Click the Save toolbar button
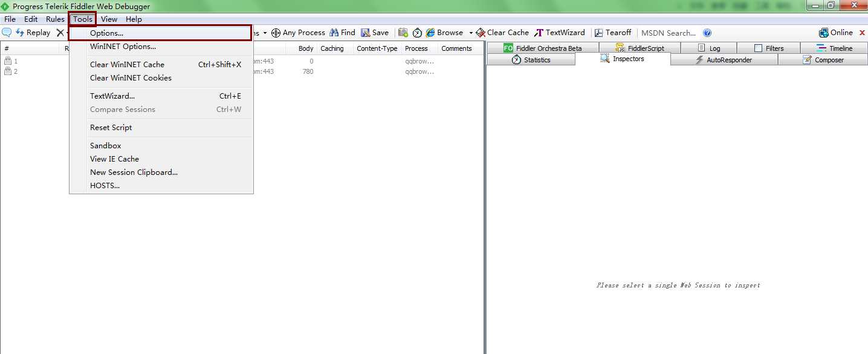The width and height of the screenshot is (868, 354). point(375,33)
